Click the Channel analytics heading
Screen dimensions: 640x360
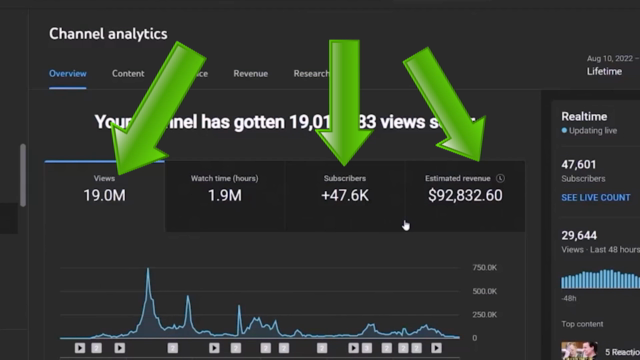point(108,34)
